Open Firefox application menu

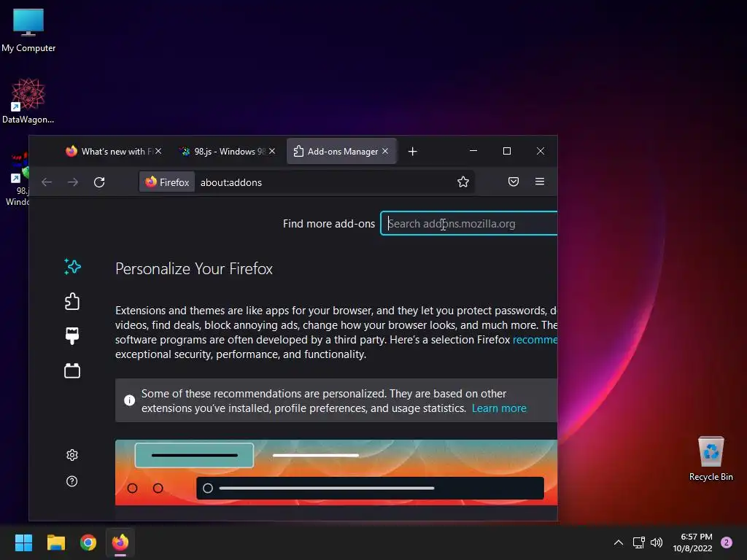click(x=540, y=182)
